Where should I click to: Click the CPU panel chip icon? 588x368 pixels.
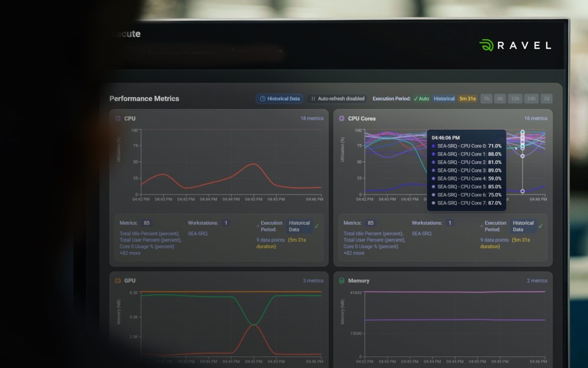118,119
